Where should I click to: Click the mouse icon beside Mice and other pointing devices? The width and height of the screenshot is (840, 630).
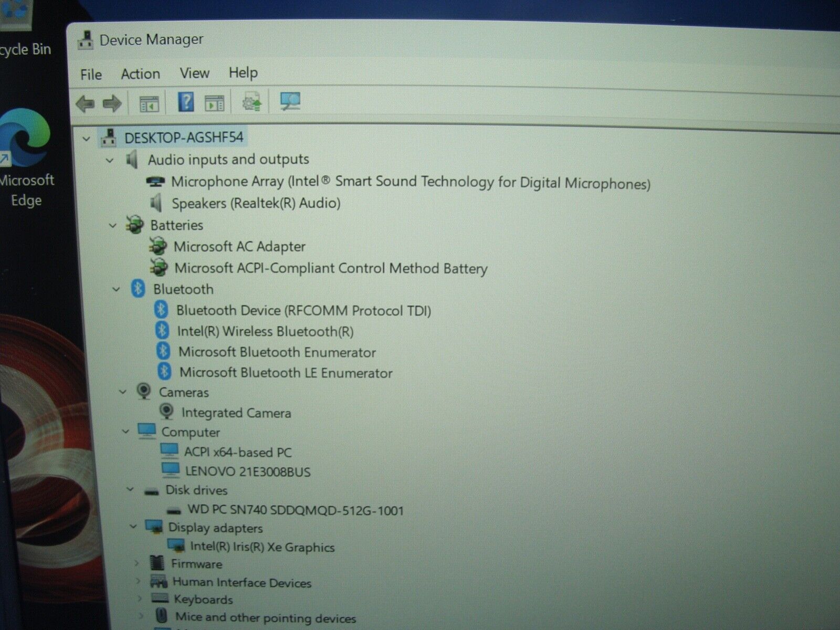162,615
